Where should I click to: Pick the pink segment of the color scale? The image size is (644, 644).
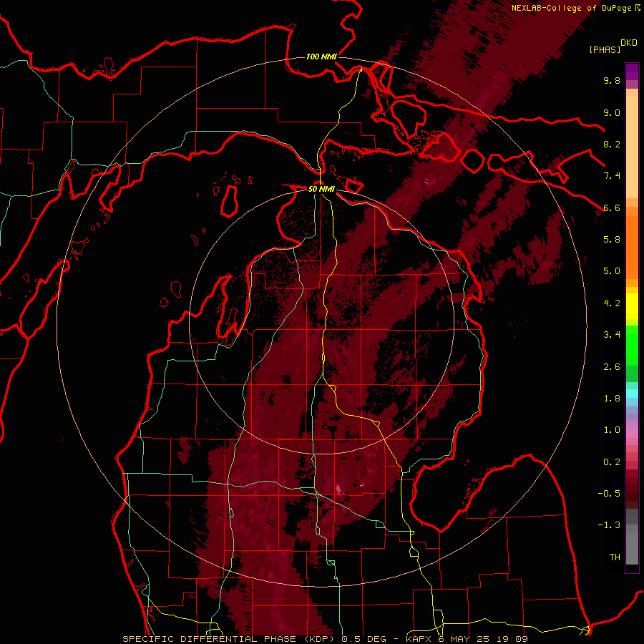click(x=632, y=434)
